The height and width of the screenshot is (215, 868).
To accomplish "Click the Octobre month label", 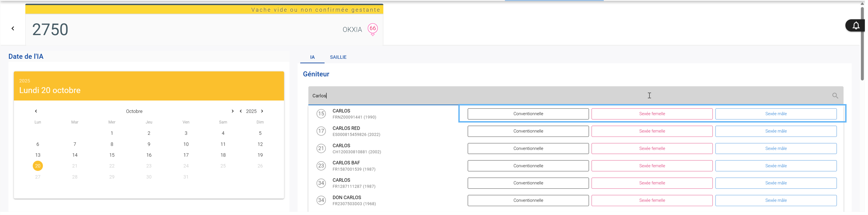I will click(134, 112).
